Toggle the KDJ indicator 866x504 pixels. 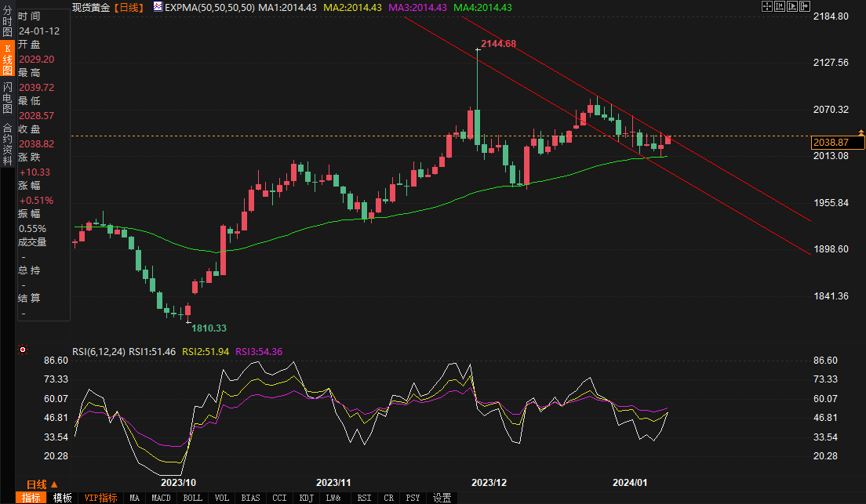(306, 498)
